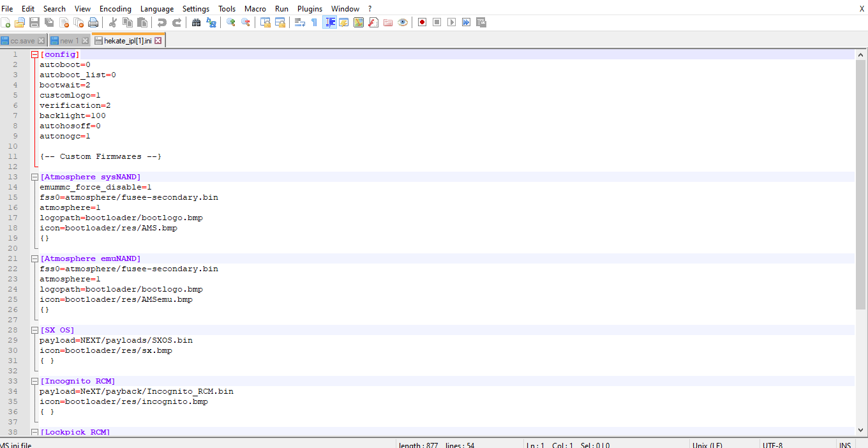
Task: Toggle file monitoring eye icon
Action: click(x=403, y=22)
